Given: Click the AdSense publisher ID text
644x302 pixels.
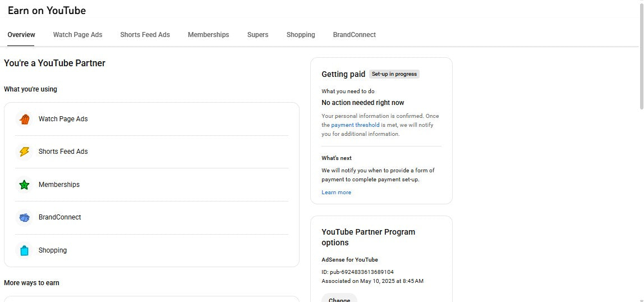Looking at the screenshot, I should coord(361,272).
